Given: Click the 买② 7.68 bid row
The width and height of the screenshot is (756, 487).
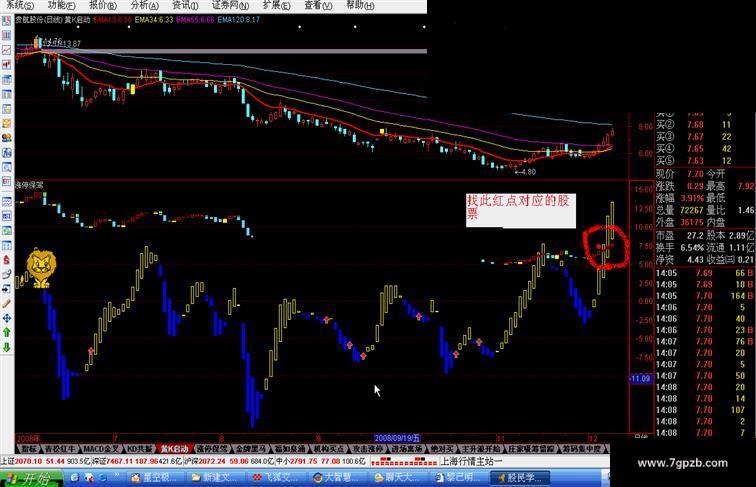Looking at the screenshot, I should point(694,125).
